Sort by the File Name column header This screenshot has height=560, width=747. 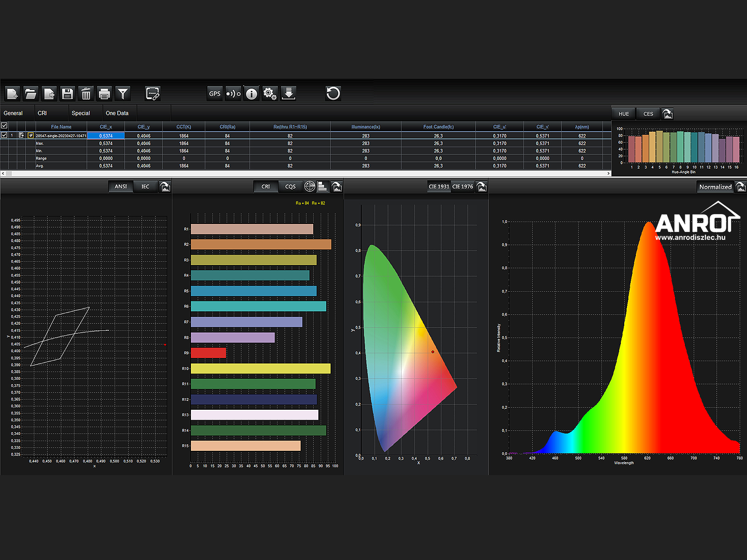tap(61, 126)
